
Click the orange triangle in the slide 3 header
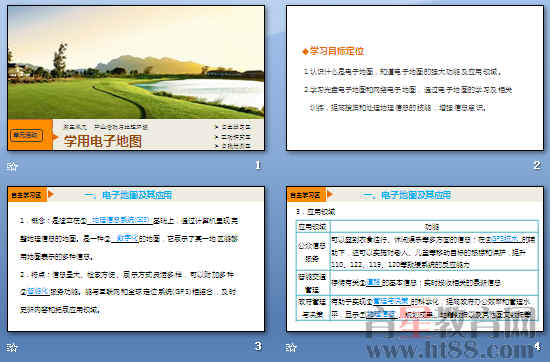51,194
